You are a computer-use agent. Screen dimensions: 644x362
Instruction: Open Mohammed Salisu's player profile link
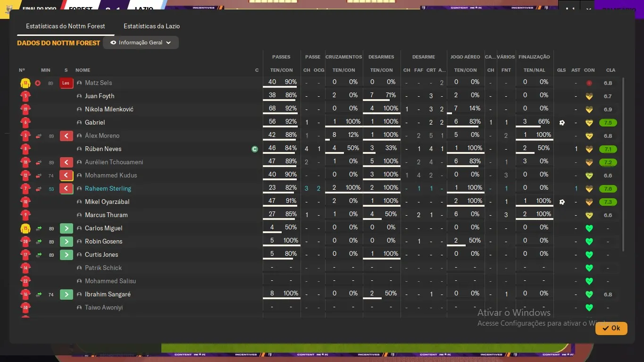pos(110,281)
